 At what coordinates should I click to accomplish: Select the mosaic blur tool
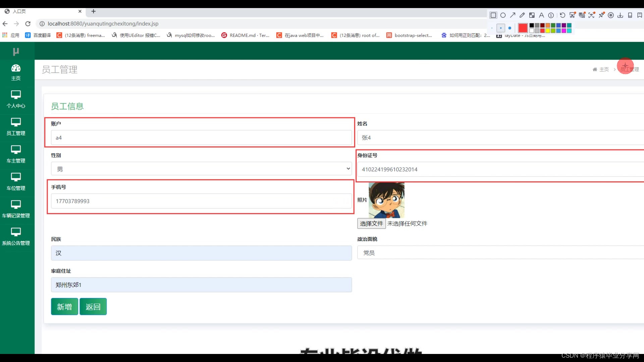pyautogui.click(x=532, y=15)
